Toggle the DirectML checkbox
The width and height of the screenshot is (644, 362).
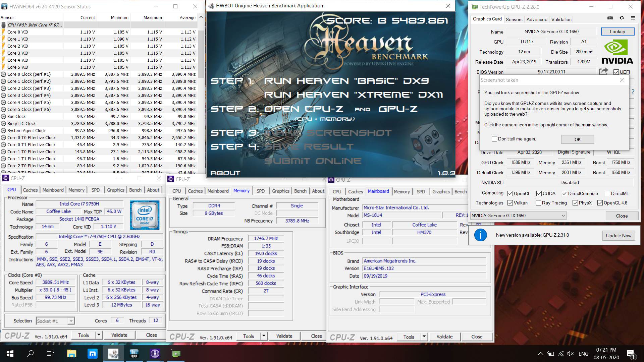pyautogui.click(x=607, y=193)
